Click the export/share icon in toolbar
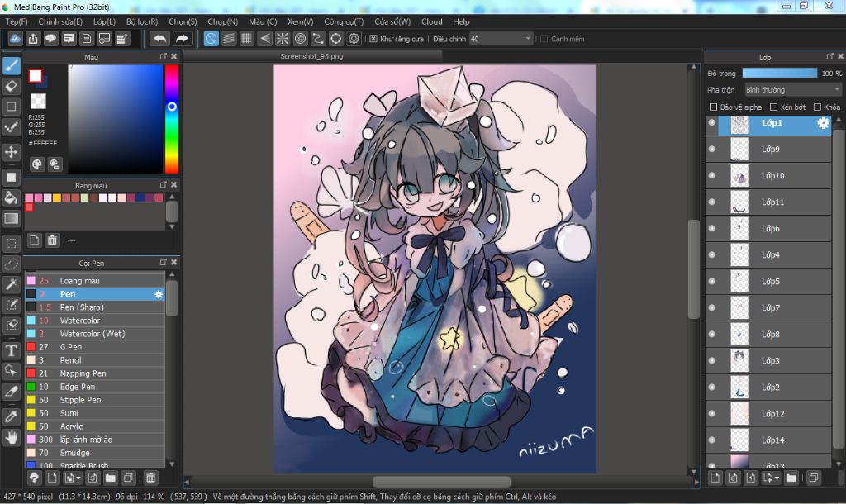This screenshot has height=504, width=846. (33, 39)
